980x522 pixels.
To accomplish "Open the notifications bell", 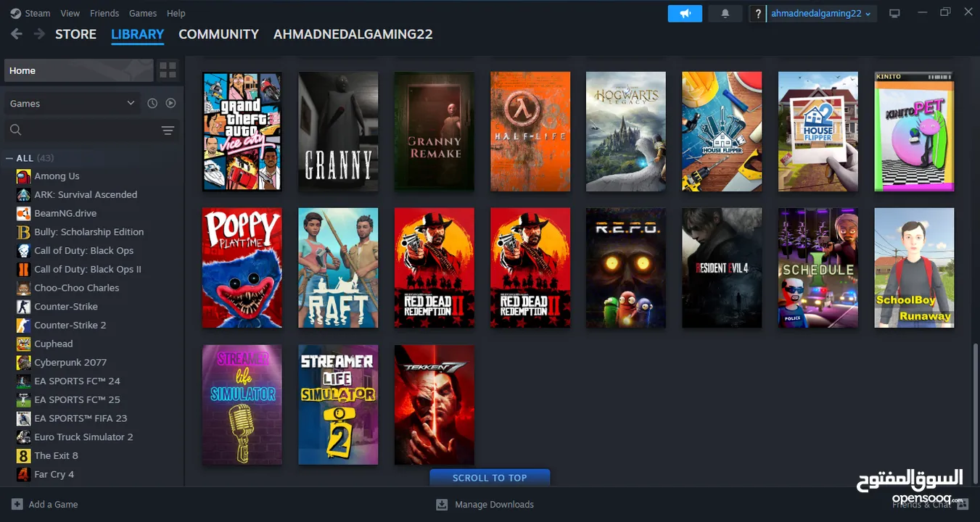I will pos(724,14).
